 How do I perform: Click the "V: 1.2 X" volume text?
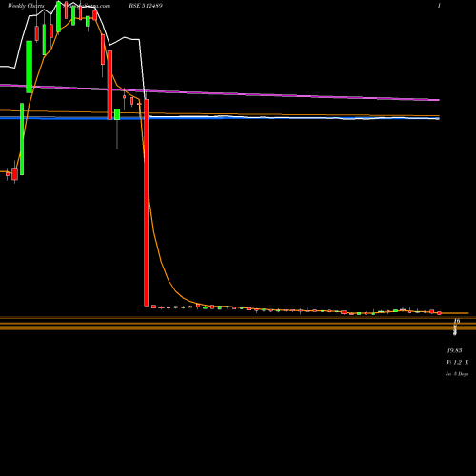point(458,362)
